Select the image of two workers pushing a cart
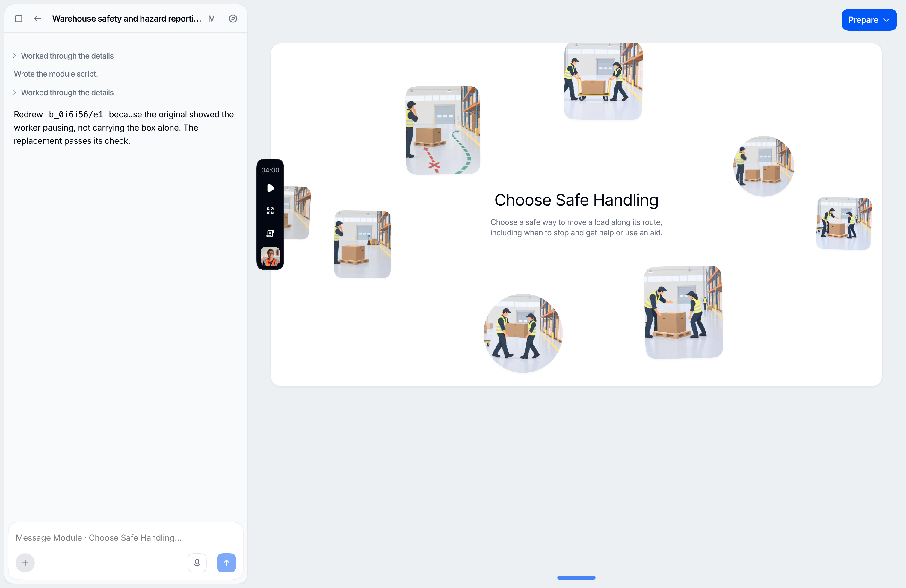906x588 pixels. [x=603, y=81]
